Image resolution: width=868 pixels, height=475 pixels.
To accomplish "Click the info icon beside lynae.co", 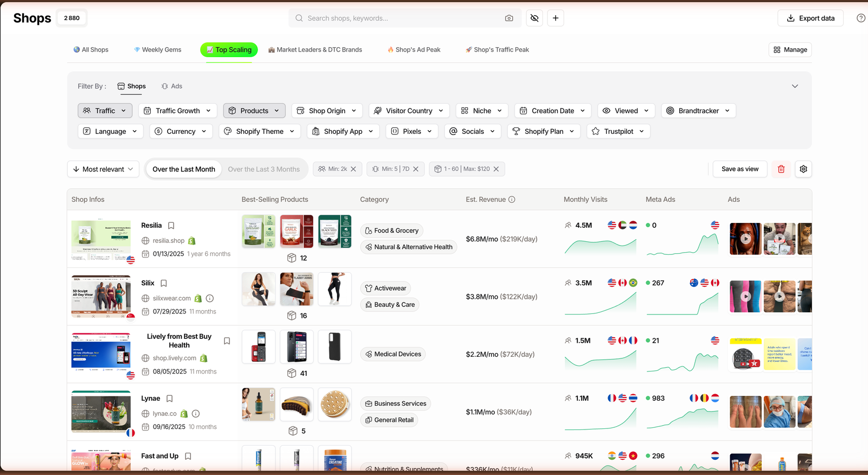I will click(196, 414).
